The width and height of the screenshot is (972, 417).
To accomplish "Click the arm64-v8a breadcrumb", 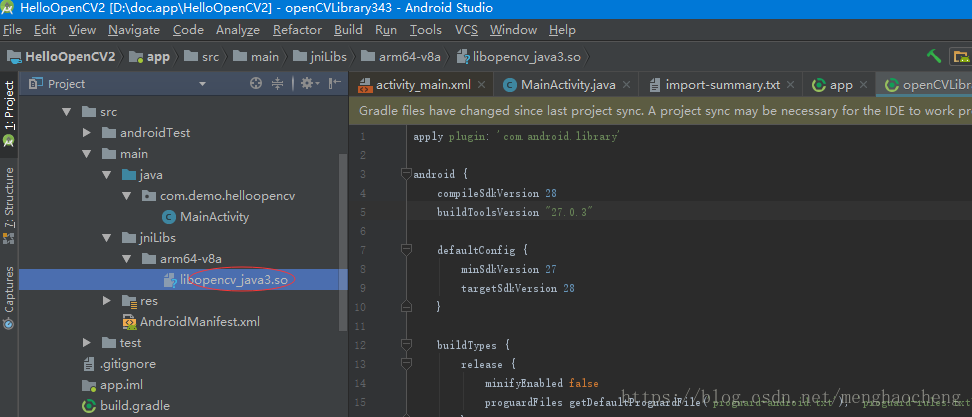I will [x=401, y=56].
